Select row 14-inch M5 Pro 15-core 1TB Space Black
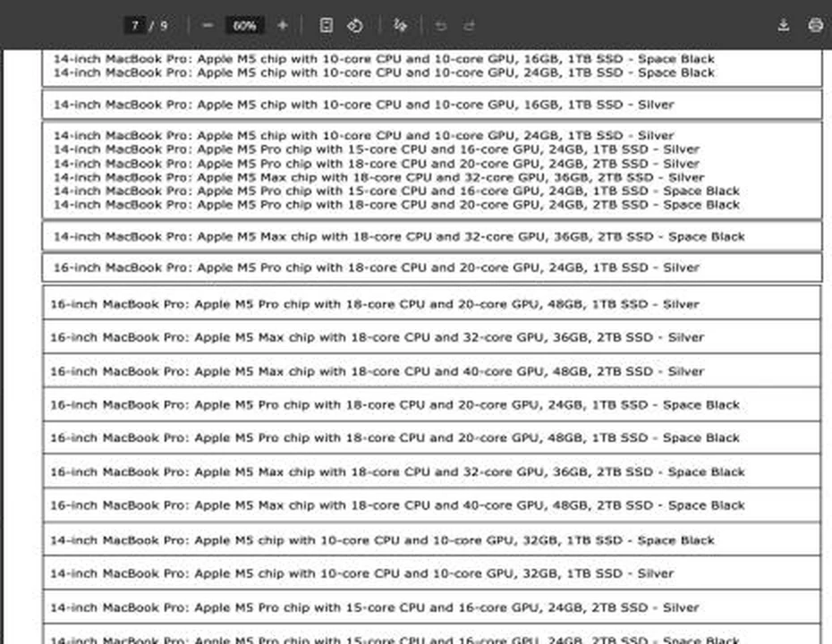The width and height of the screenshot is (832, 644). [396, 191]
